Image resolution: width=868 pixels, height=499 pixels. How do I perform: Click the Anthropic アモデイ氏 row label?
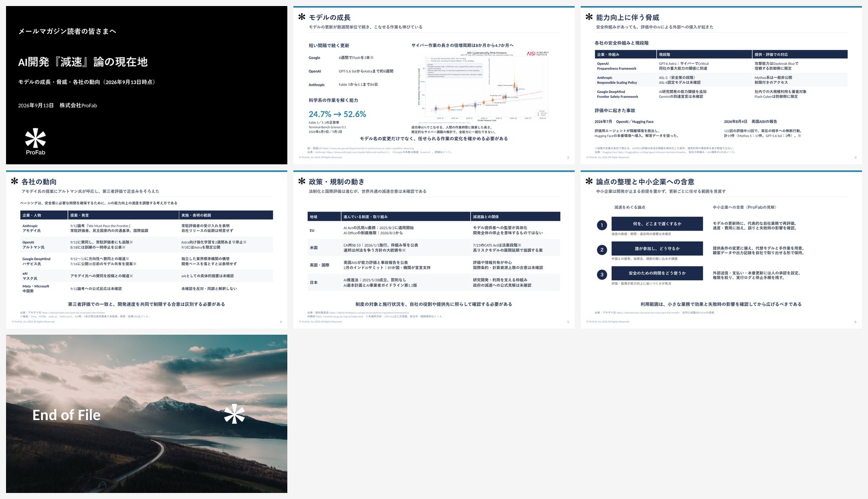tap(32, 228)
